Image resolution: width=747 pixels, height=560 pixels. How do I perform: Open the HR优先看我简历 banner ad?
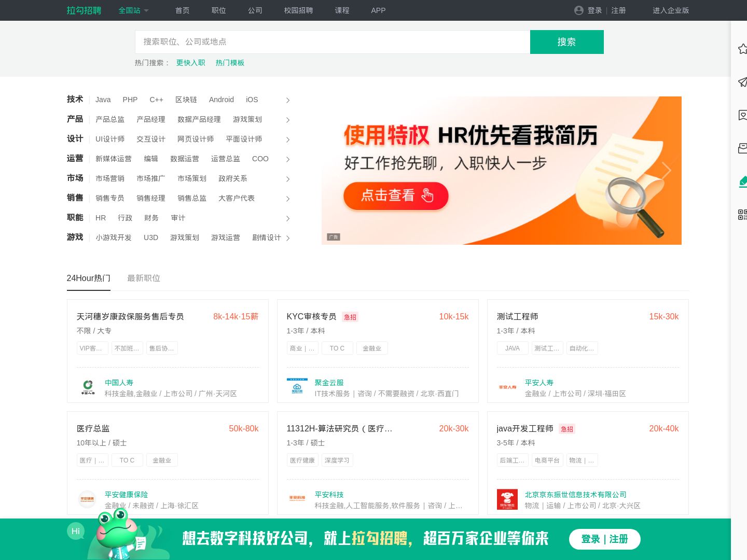(502, 171)
